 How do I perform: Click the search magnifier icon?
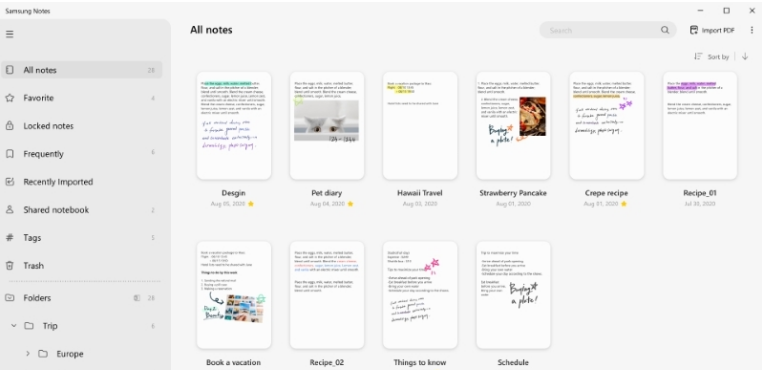coord(665,30)
